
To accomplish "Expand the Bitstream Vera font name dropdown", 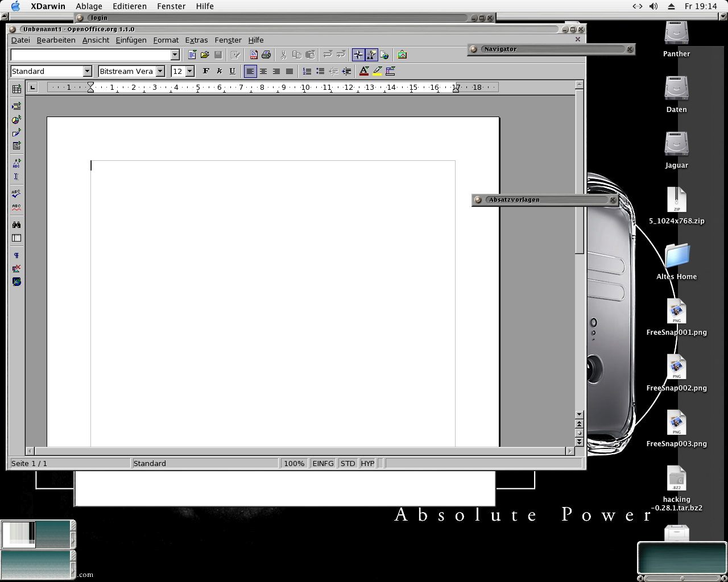I will (160, 72).
